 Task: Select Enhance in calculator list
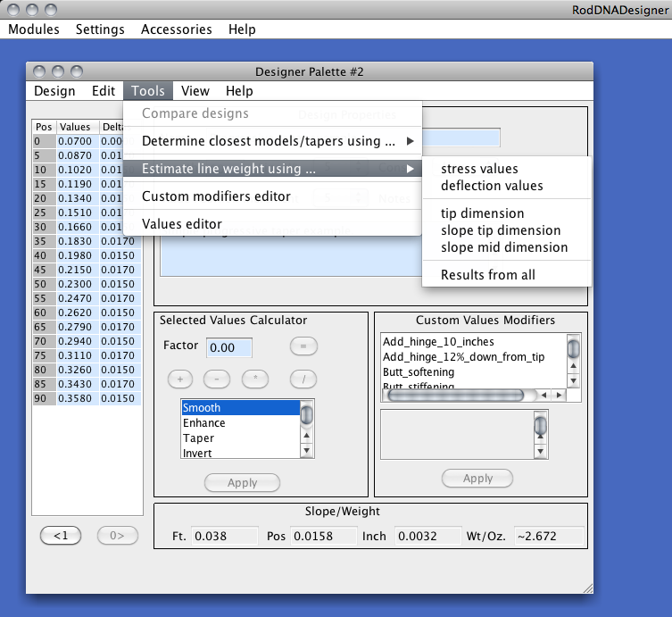point(240,422)
